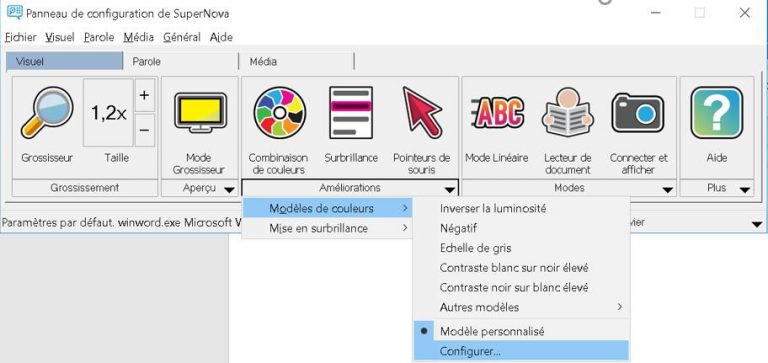Click the Grossissement group label
The image size is (768, 363).
[x=85, y=188]
